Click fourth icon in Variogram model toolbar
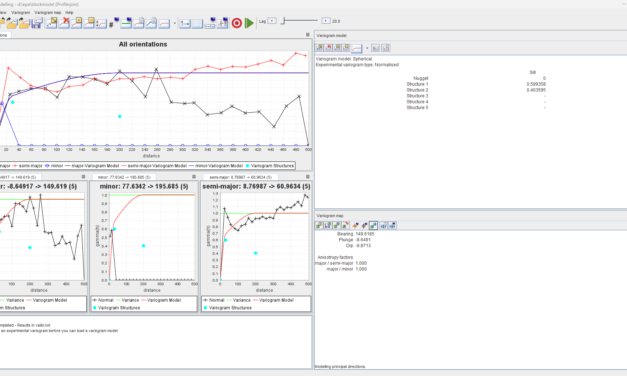 click(346, 48)
